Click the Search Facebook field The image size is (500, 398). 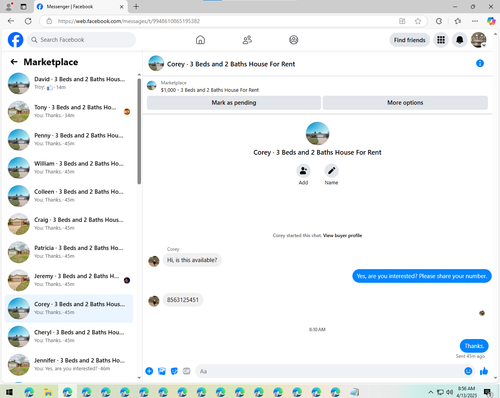point(81,40)
